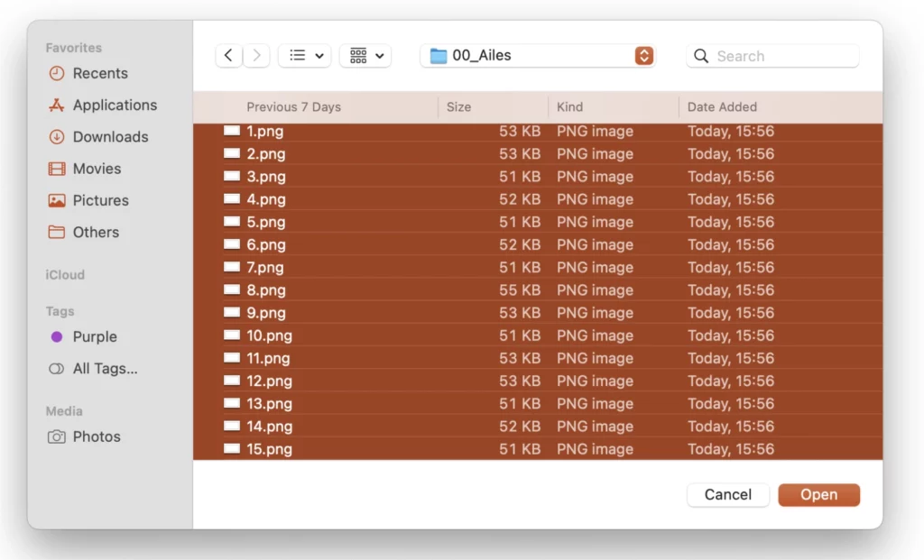Screen dimensions: 924x560
Task: Go back with the left chevron button
Action: click(x=228, y=55)
